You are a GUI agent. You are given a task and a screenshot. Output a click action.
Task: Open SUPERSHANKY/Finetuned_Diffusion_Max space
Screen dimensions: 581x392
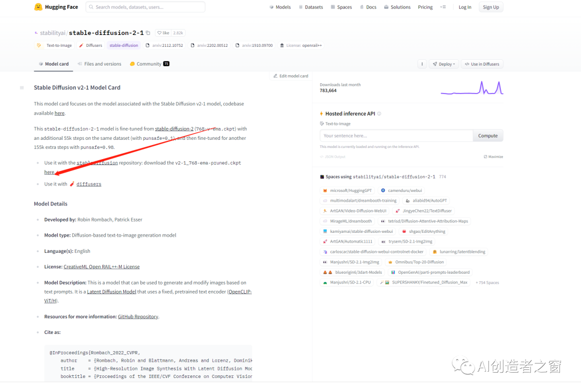click(x=424, y=283)
